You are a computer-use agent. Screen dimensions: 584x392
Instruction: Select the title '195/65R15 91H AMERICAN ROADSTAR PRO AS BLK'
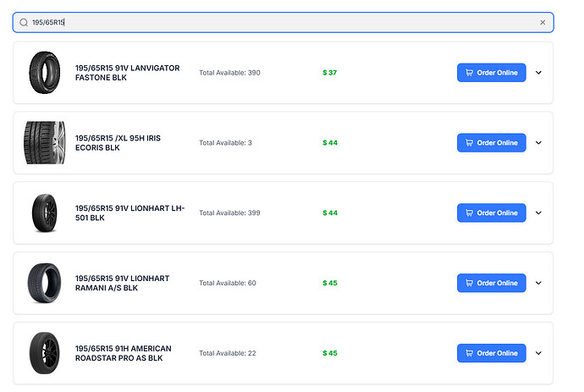pos(124,353)
